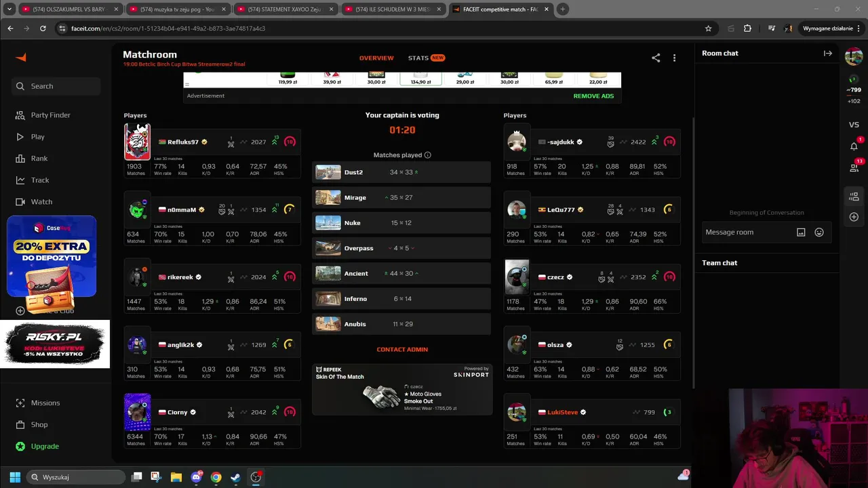
Task: Attach an image in room chat
Action: pyautogui.click(x=801, y=232)
